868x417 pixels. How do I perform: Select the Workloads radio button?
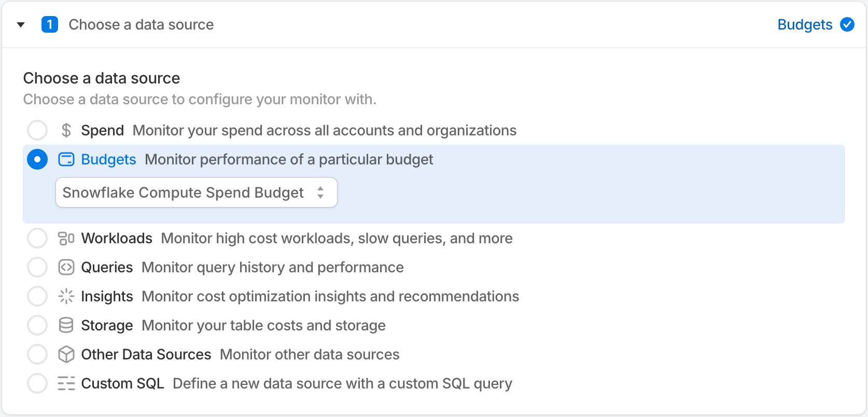[37, 238]
